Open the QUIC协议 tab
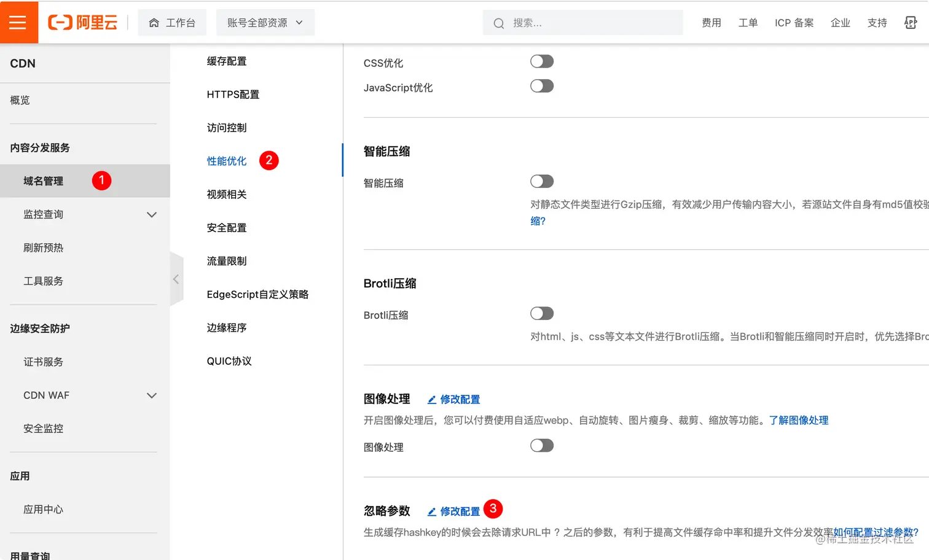 [229, 361]
